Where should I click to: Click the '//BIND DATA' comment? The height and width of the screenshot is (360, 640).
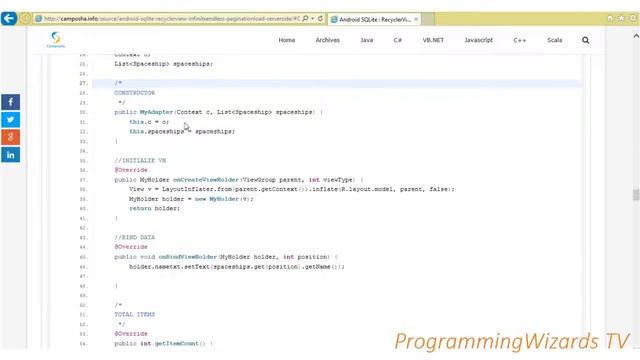pyautogui.click(x=135, y=238)
